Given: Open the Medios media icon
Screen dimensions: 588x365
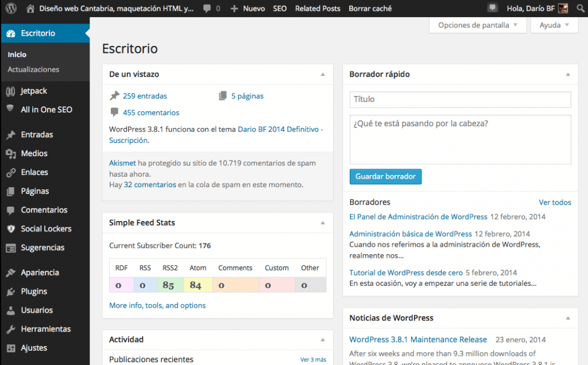Looking at the screenshot, I should click(10, 154).
